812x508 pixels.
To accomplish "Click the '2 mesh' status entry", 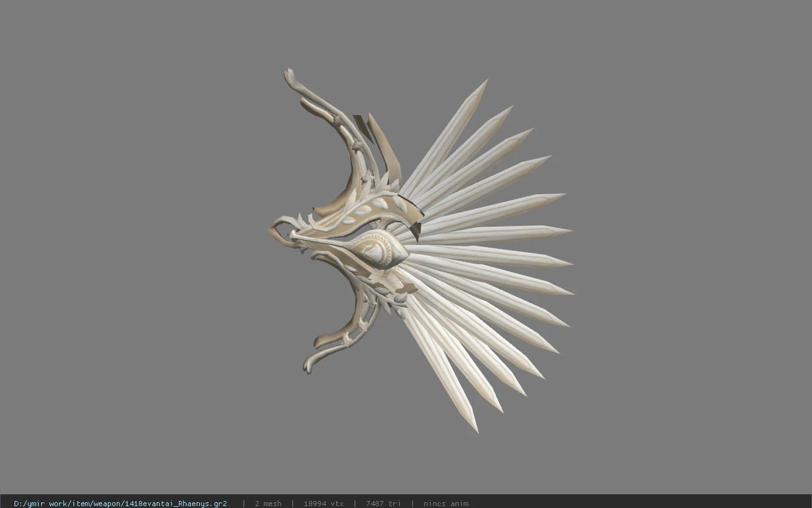I will (268, 503).
